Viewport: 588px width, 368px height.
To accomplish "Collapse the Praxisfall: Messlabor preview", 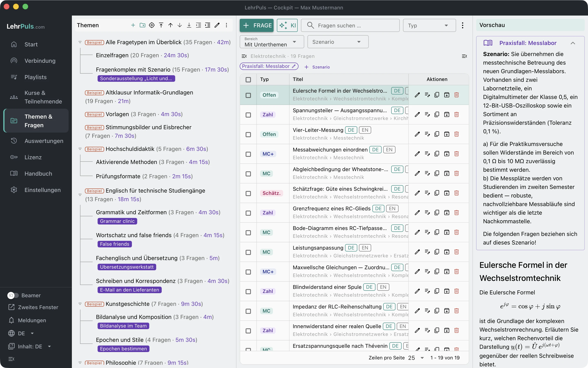I will pyautogui.click(x=573, y=43).
